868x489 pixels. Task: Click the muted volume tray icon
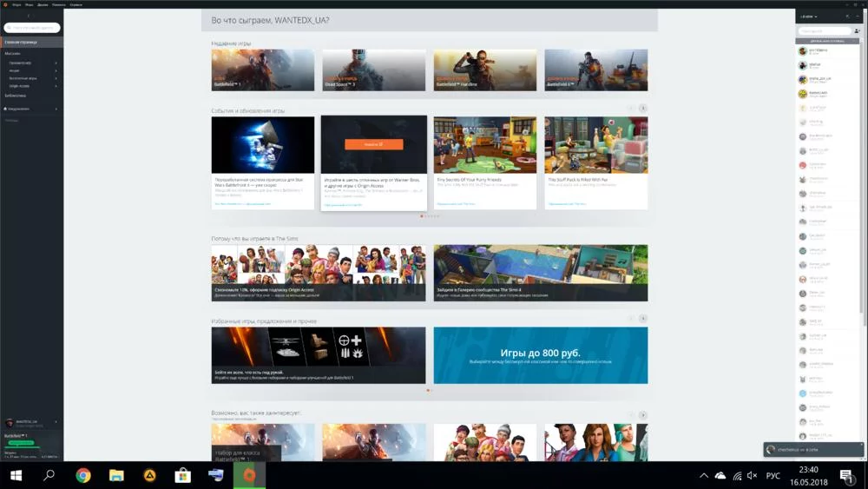point(752,475)
